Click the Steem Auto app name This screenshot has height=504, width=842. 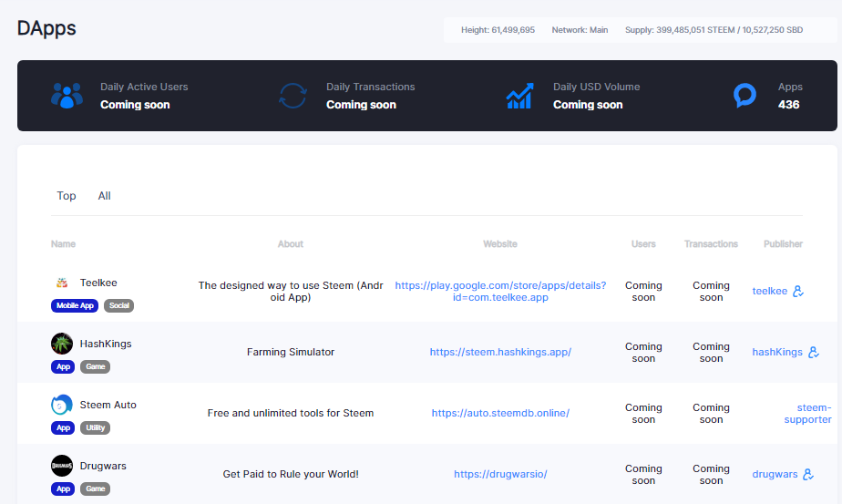coord(108,405)
